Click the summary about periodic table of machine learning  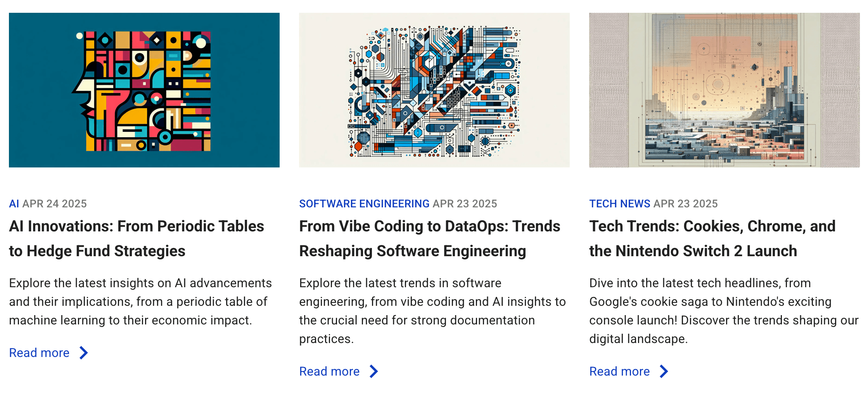140,302
